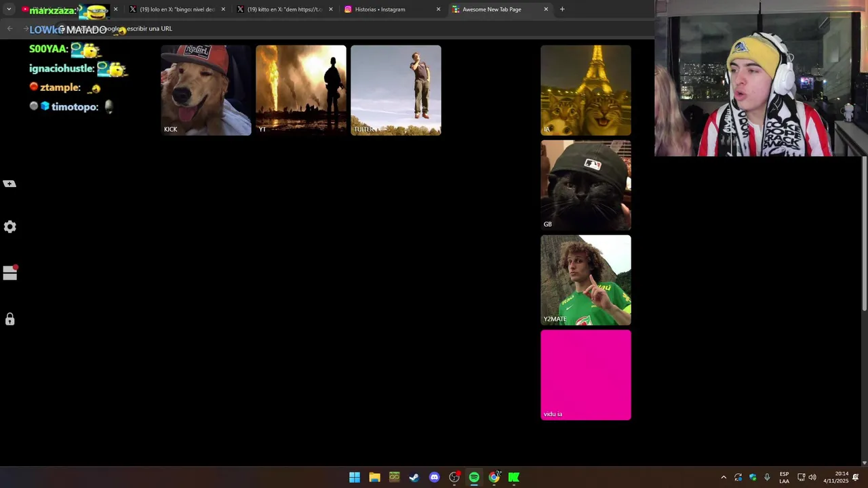The image size is (868, 488).
Task: Open Discord from the taskbar
Action: tap(434, 477)
